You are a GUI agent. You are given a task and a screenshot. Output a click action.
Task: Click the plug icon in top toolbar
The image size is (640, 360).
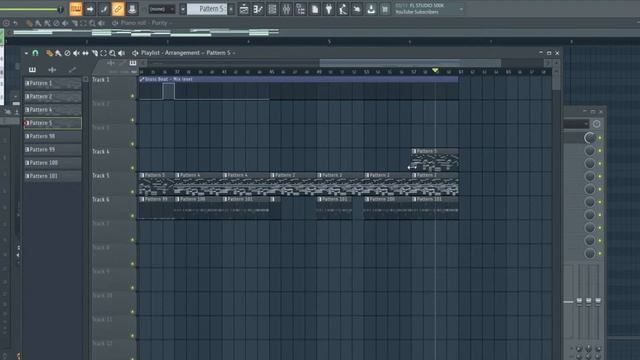point(329,9)
